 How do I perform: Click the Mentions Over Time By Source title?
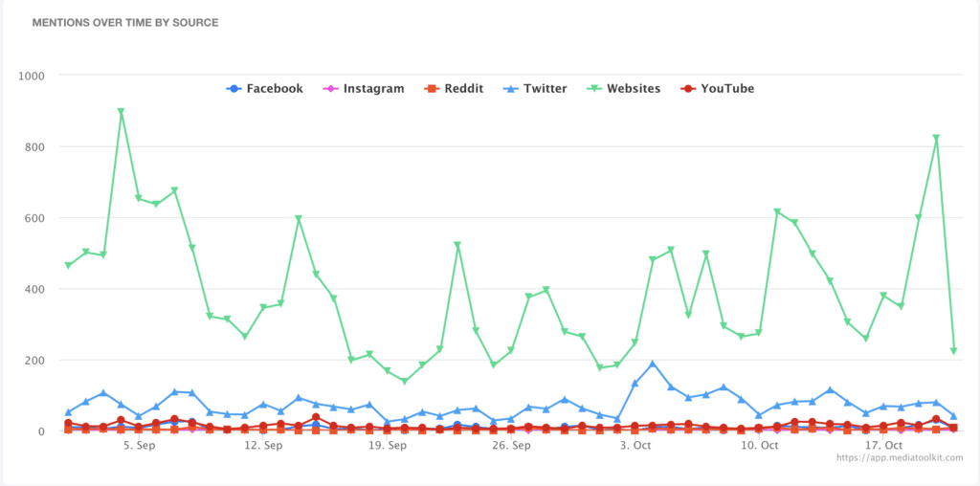coord(125,22)
